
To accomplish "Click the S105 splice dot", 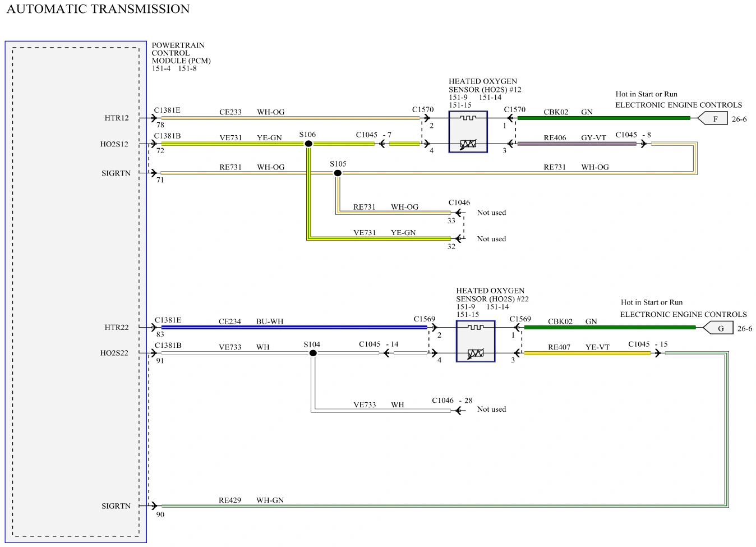I will (x=338, y=173).
